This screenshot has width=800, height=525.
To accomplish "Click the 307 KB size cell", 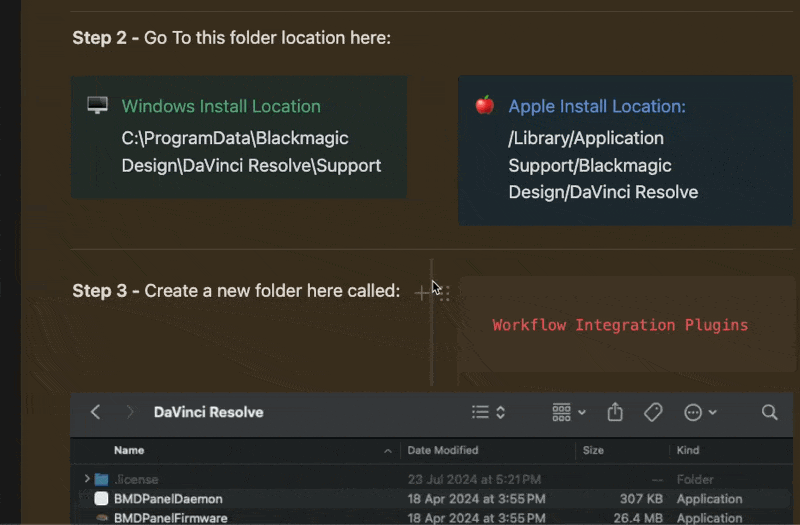I will [x=641, y=498].
